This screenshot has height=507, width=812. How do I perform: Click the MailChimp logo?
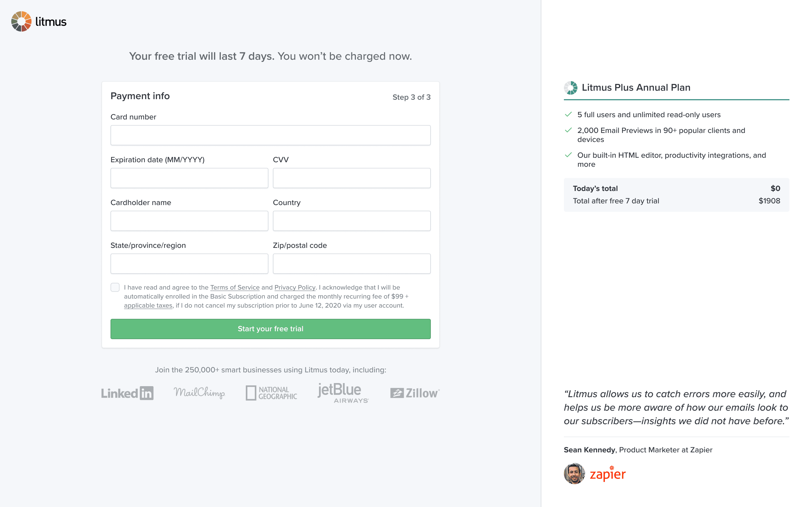(x=199, y=392)
